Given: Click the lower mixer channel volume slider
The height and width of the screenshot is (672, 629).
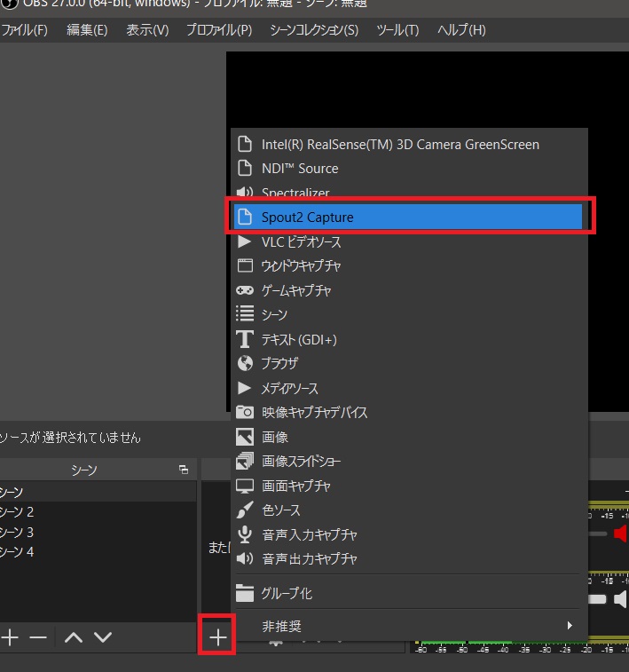Looking at the screenshot, I should pos(598,599).
